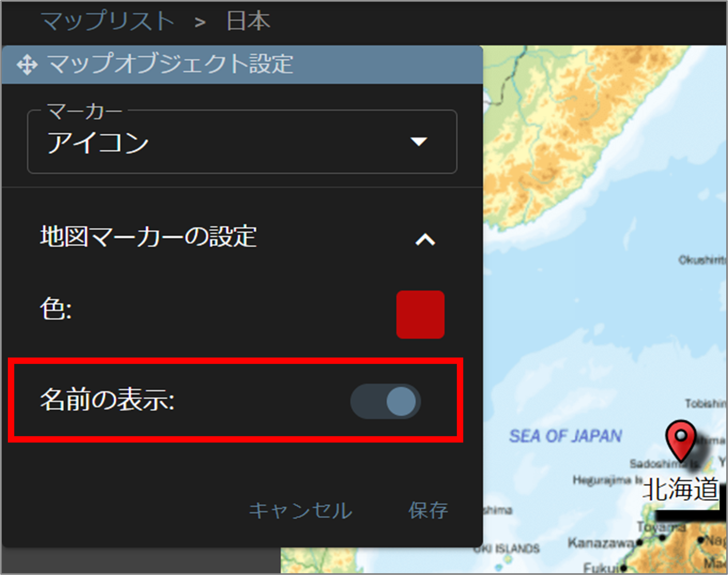Click the 名前の表示: label text

click(x=107, y=400)
